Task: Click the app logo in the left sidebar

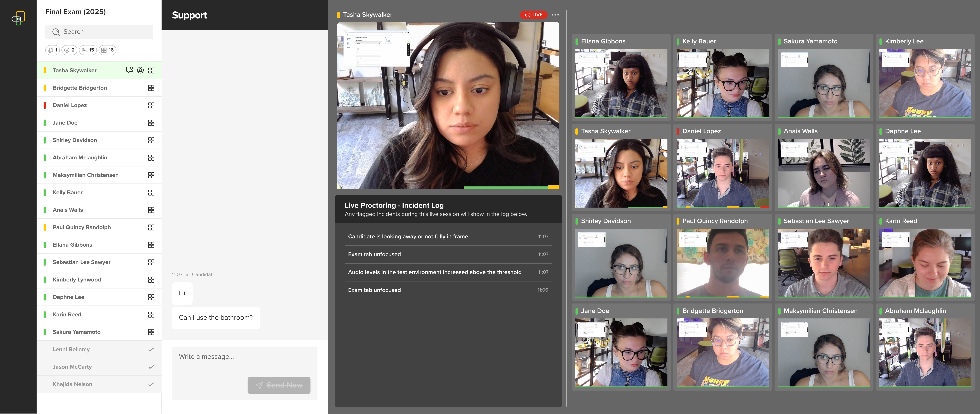Action: tap(18, 18)
